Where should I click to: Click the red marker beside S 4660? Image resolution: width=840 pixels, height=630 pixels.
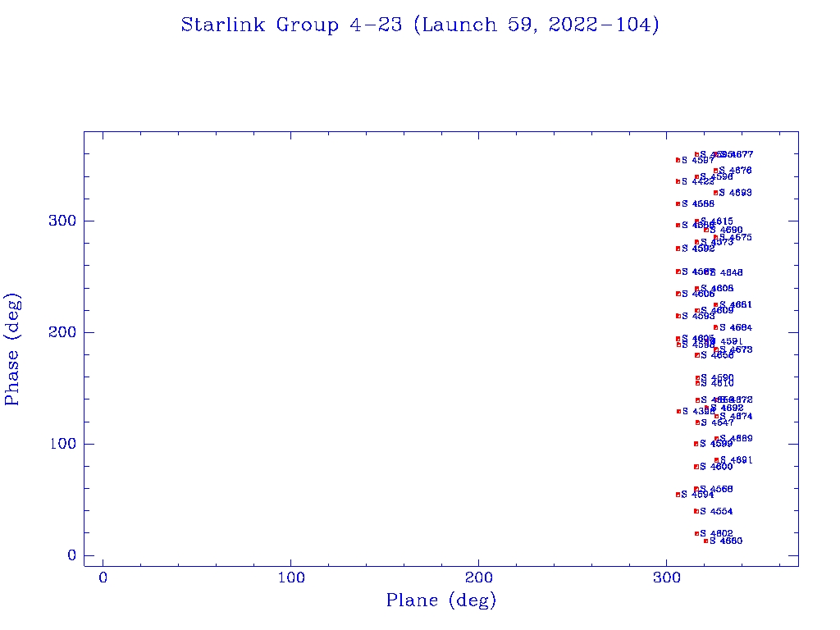[x=706, y=541]
